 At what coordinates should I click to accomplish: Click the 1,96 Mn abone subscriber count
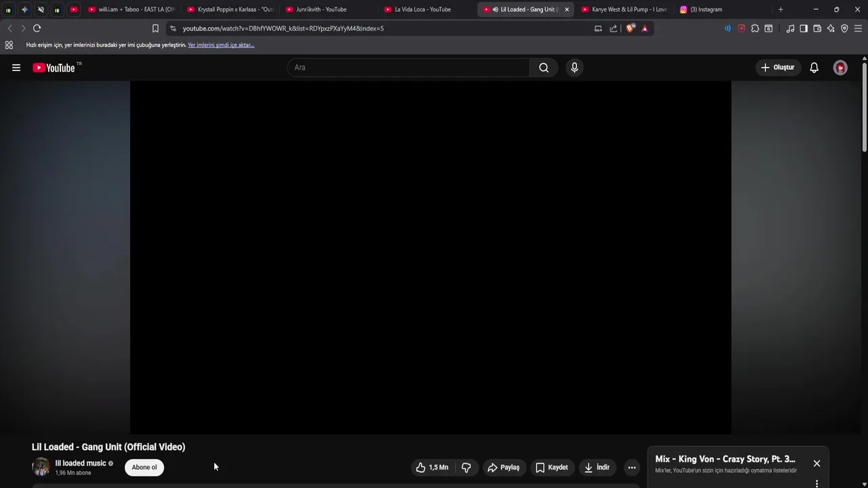(73, 473)
